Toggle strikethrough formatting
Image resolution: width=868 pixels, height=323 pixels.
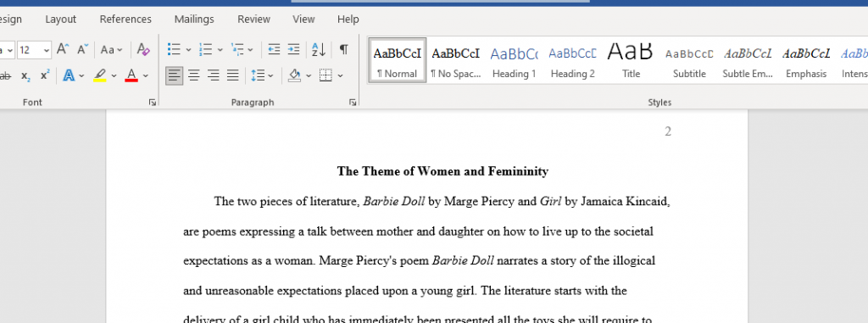pyautogui.click(x=5, y=76)
